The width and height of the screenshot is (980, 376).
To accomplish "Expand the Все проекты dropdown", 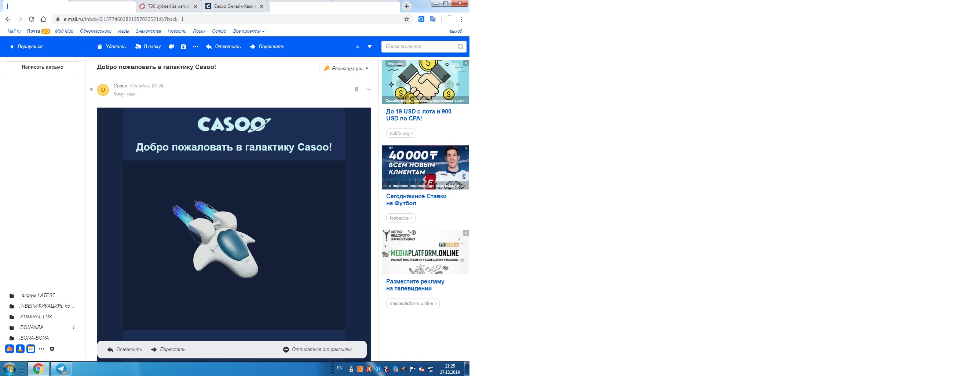I will coord(249,31).
